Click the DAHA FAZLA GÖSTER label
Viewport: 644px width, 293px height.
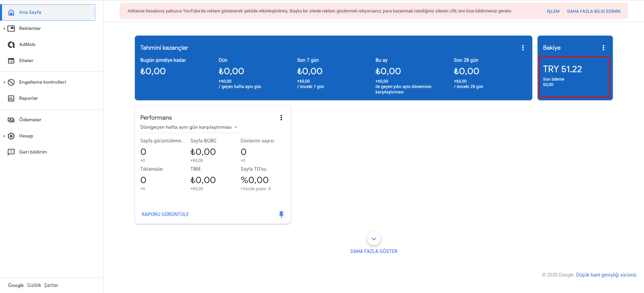click(374, 251)
